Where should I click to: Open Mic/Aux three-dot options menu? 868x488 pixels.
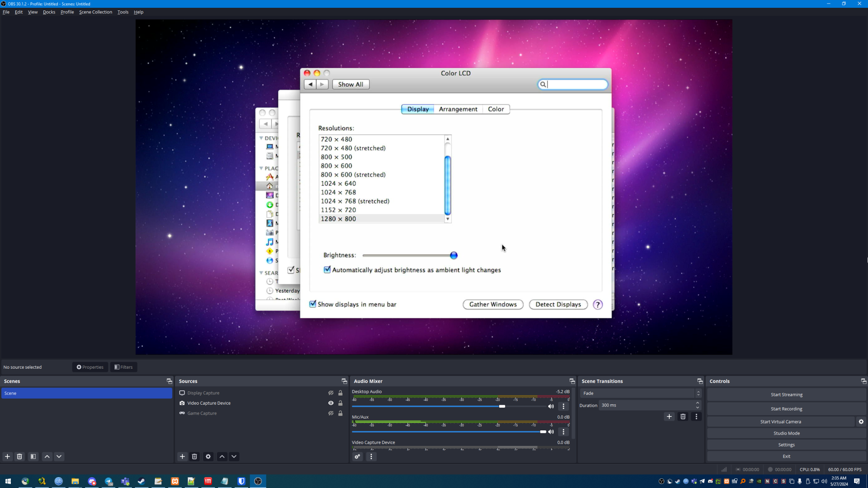click(563, 432)
